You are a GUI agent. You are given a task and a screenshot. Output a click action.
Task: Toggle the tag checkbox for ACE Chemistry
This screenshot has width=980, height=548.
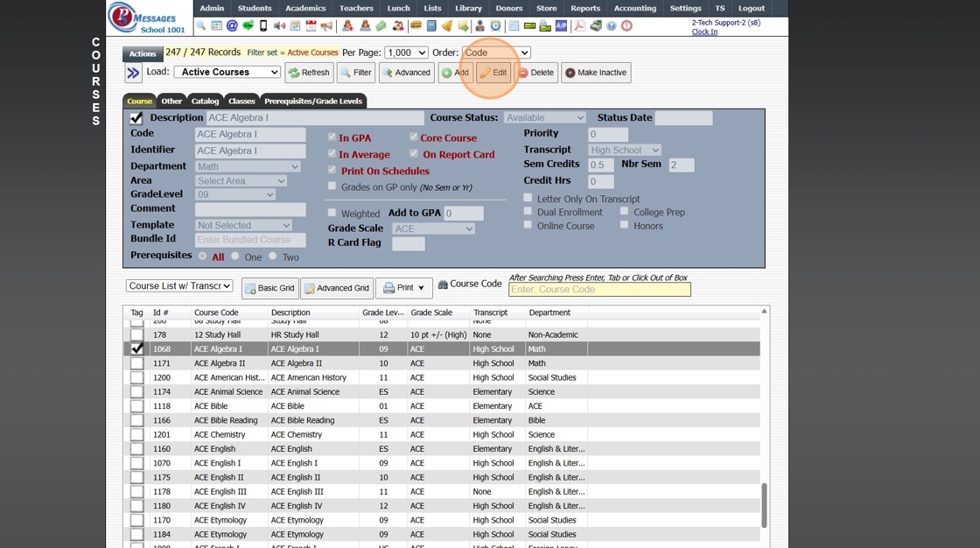click(x=136, y=435)
